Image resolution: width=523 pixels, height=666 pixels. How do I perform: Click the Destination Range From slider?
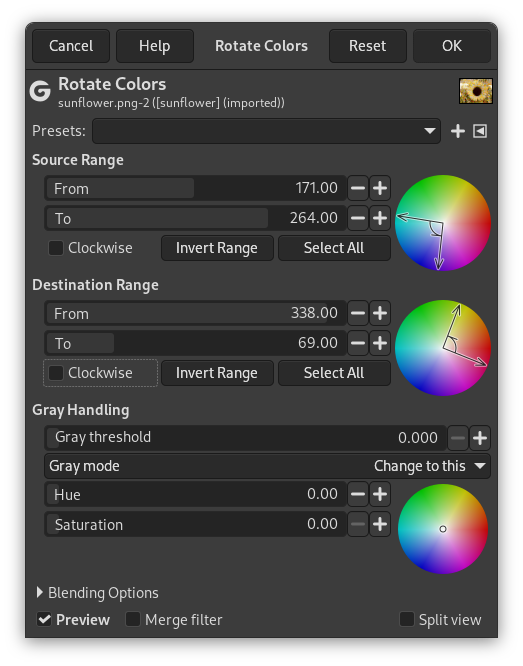click(195, 313)
